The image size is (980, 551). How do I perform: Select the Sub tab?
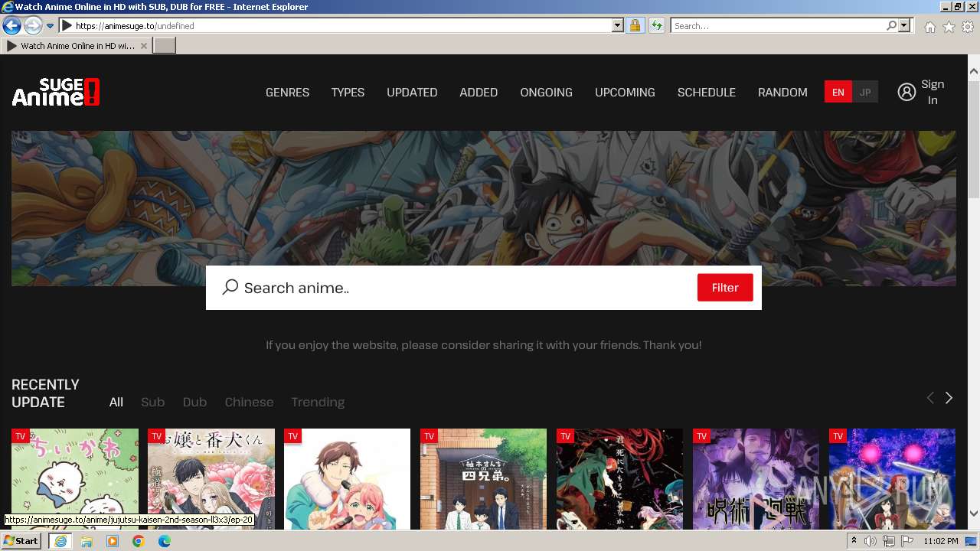click(152, 402)
